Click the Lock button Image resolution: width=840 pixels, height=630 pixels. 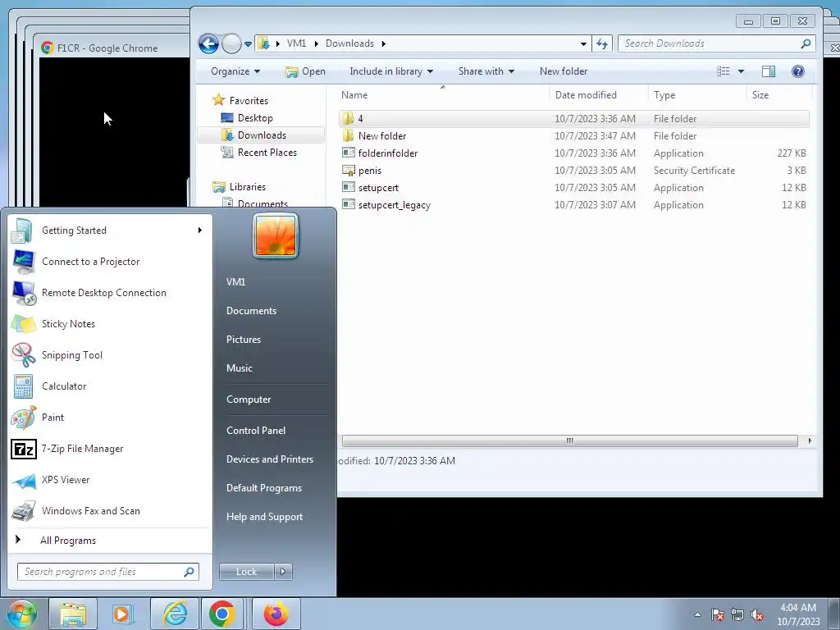click(x=246, y=572)
